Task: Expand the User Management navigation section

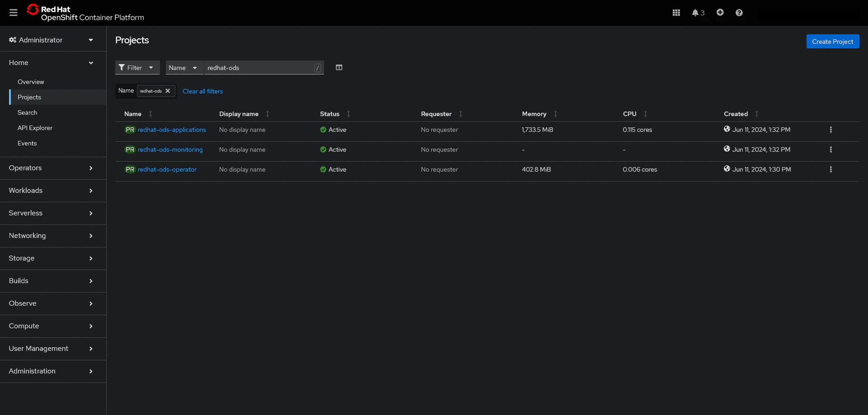Action: pos(53,349)
